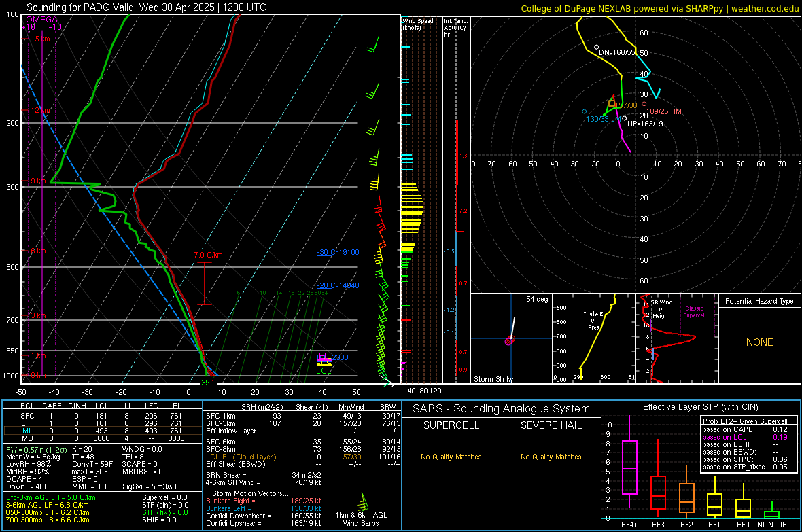
Task: Click the '-30 C=19100'' level label
Action: [338, 252]
